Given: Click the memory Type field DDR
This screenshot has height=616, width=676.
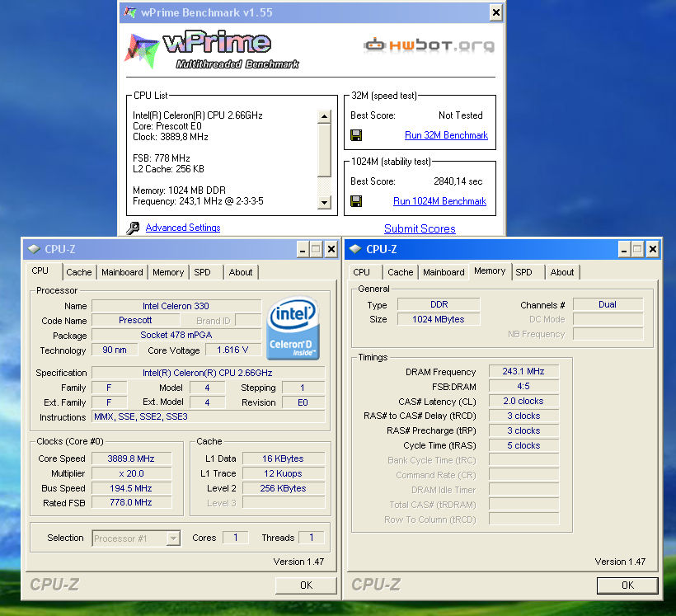Looking at the screenshot, I should pos(439,304).
